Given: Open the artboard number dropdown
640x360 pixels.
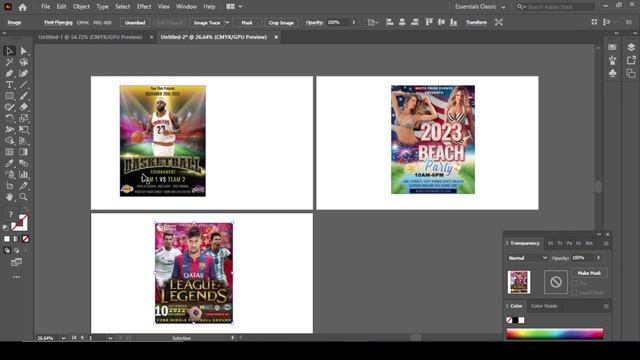Looking at the screenshot, I should click(110, 338).
